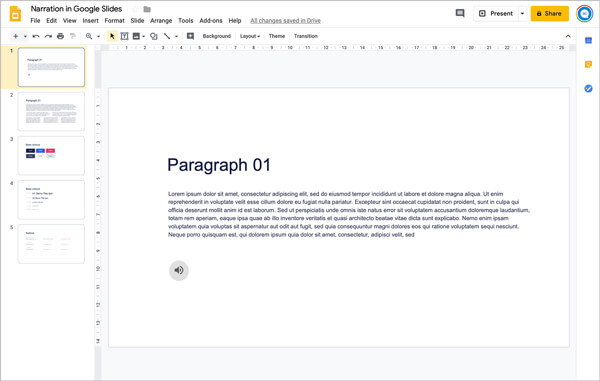Click the Theme button
This screenshot has width=600, height=381.
pos(277,36)
